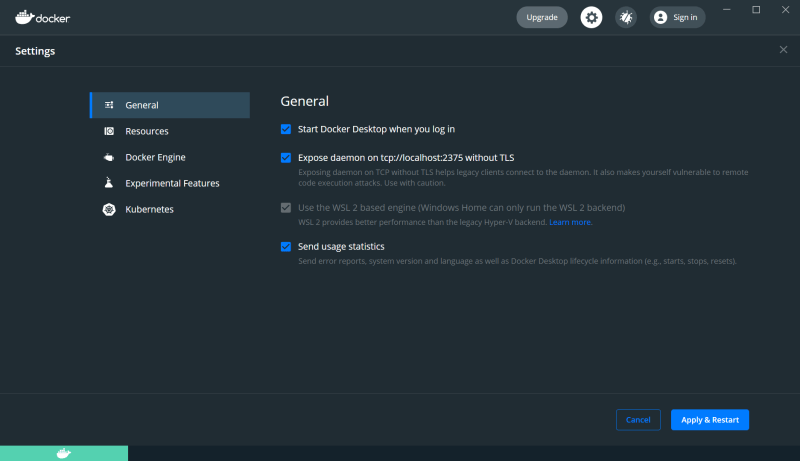Click Apply & Restart
The image size is (800, 461).
pos(710,420)
